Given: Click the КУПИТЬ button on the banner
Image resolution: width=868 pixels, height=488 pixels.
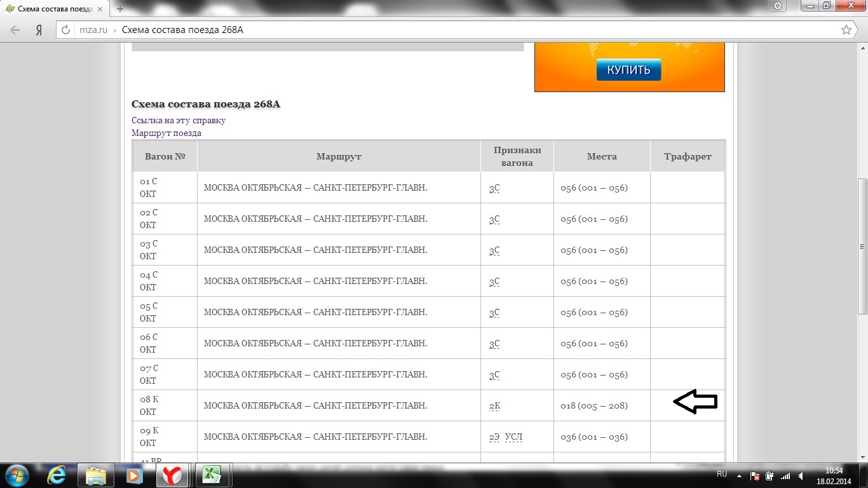Looking at the screenshot, I should coord(628,70).
